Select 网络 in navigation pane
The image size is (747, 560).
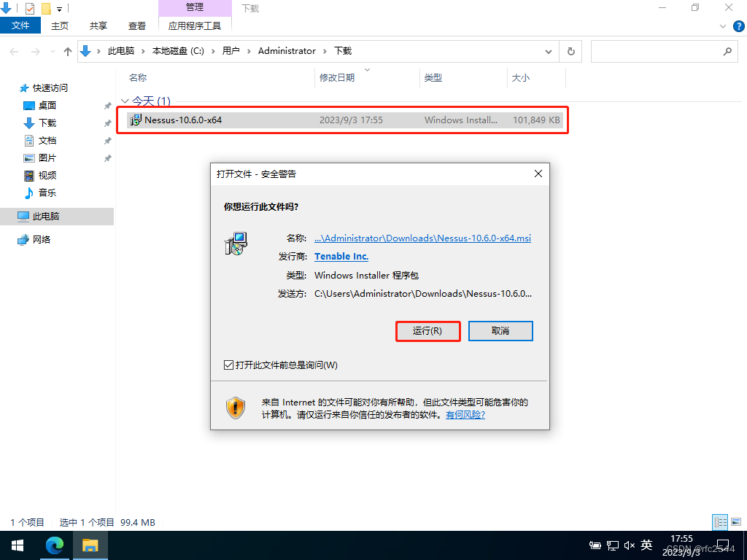[x=41, y=239]
